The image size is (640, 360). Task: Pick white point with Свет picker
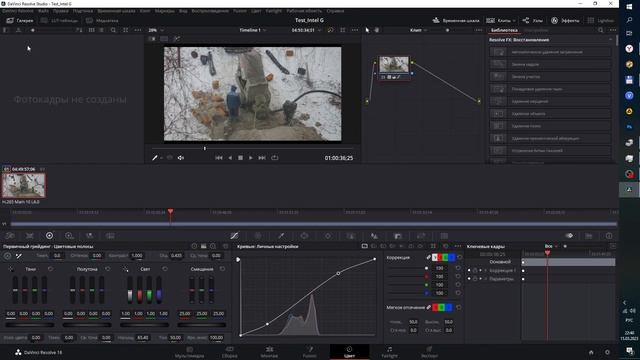pos(125,269)
